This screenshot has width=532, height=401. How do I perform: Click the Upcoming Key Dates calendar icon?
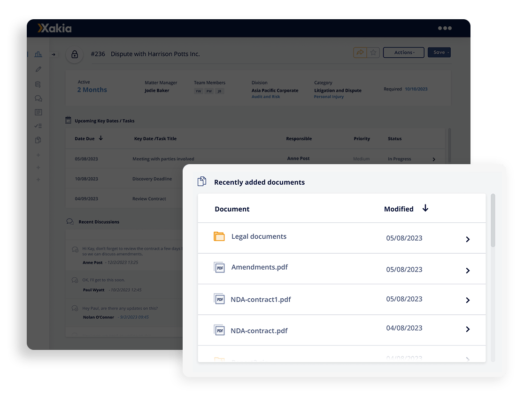point(68,120)
